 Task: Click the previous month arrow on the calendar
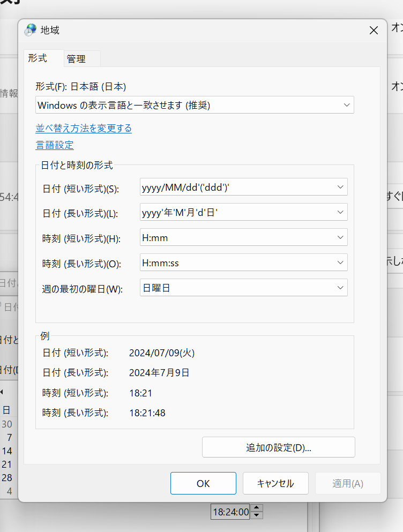click(x=2, y=392)
